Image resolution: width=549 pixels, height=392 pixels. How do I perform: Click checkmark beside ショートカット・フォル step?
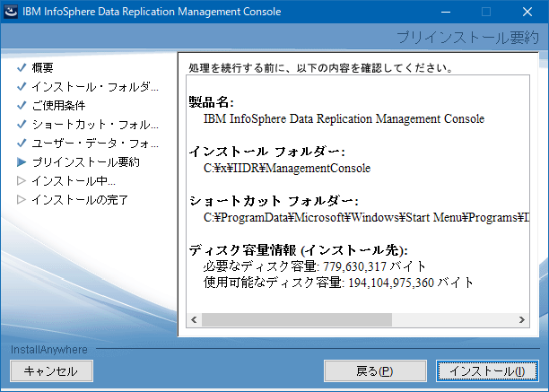(x=22, y=124)
